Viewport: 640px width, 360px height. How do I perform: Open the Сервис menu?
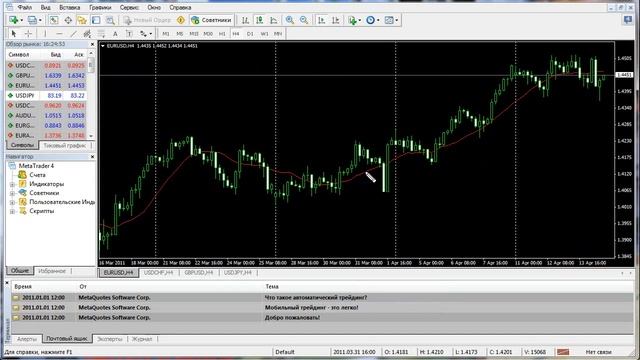pyautogui.click(x=129, y=7)
